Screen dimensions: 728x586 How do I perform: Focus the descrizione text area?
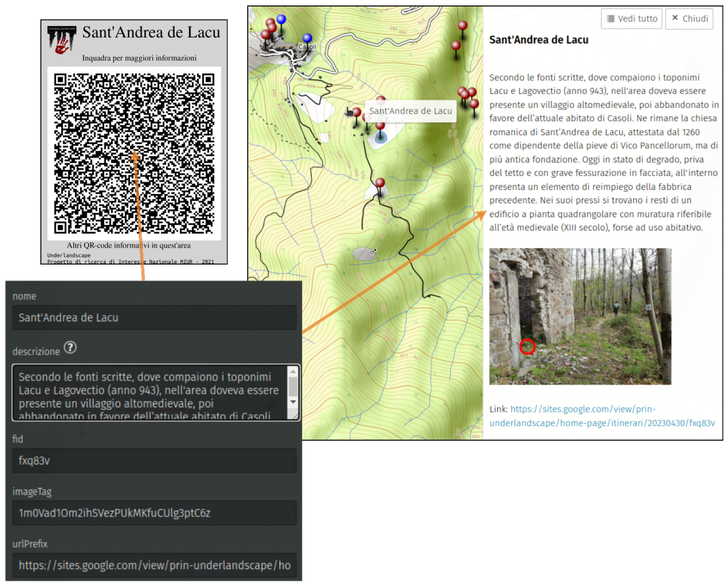coord(149,393)
